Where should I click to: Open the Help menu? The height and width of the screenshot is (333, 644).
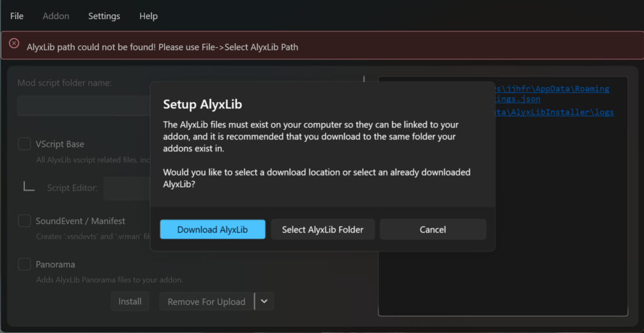pyautogui.click(x=149, y=16)
